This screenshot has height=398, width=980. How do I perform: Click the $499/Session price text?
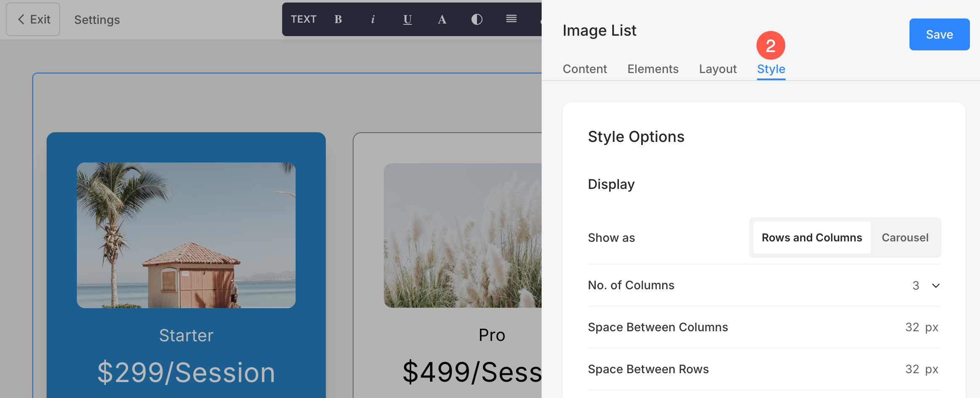tap(472, 372)
